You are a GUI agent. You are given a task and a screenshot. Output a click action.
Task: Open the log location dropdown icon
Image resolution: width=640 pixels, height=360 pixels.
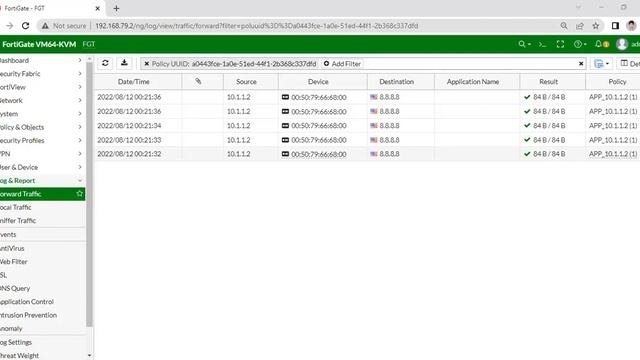tap(602, 64)
